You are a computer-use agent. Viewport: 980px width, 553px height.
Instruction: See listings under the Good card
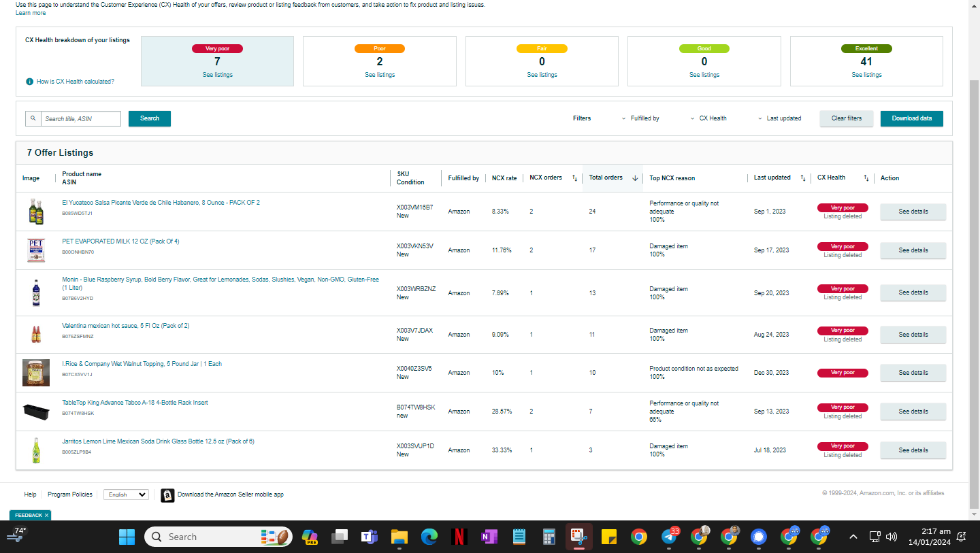(704, 75)
